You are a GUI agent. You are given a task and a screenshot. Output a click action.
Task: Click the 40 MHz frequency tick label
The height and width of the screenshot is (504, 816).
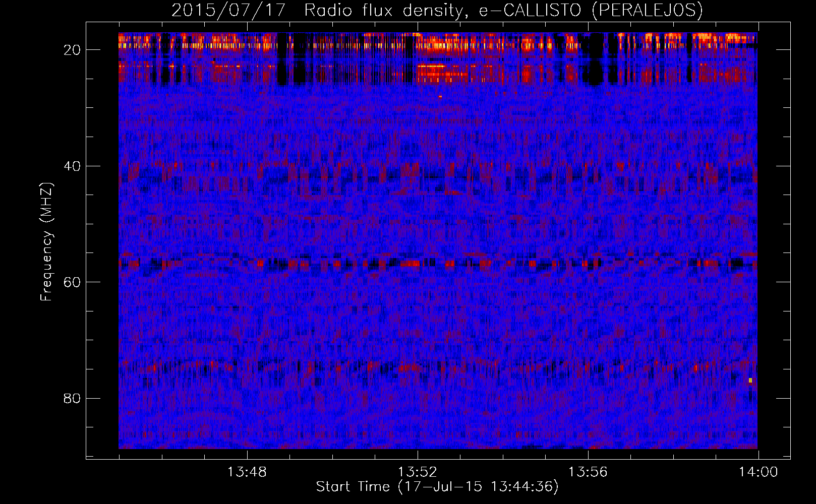pyautogui.click(x=72, y=166)
